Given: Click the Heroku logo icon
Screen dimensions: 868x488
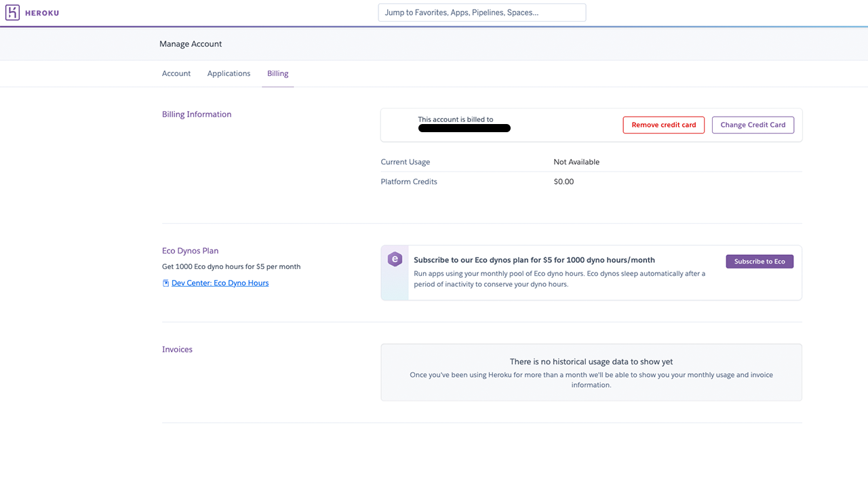Looking at the screenshot, I should [12, 13].
